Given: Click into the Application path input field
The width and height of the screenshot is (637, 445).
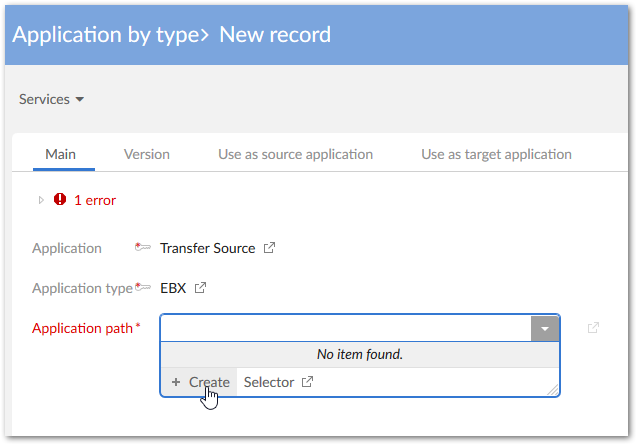Looking at the screenshot, I should (x=346, y=328).
